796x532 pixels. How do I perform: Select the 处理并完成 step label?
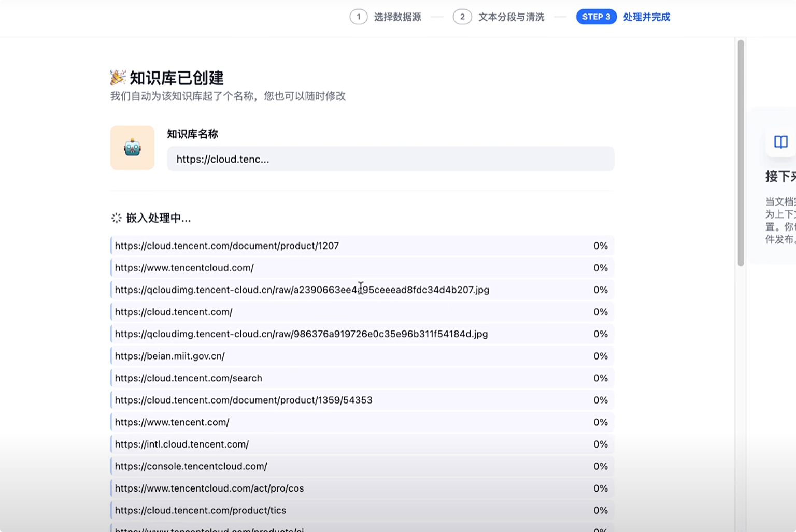(646, 17)
